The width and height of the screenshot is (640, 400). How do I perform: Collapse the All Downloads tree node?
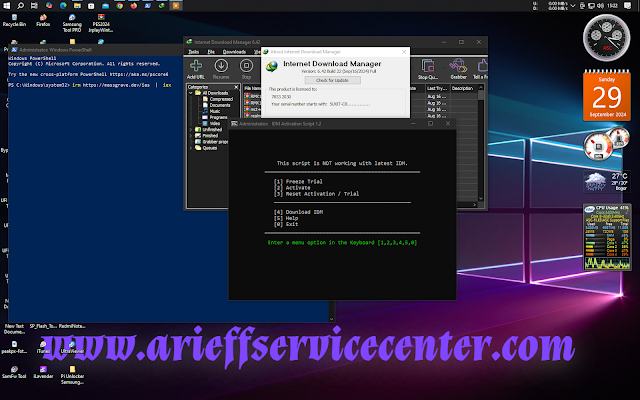coord(191,93)
